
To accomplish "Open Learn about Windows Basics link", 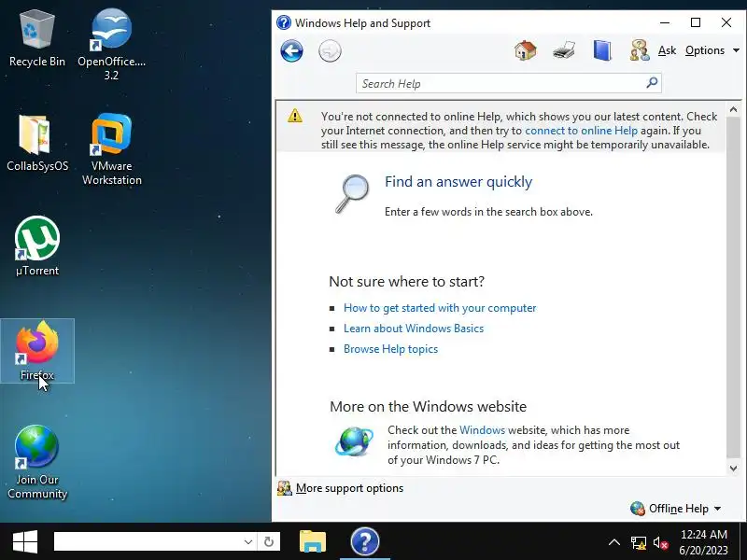I will point(414,329).
